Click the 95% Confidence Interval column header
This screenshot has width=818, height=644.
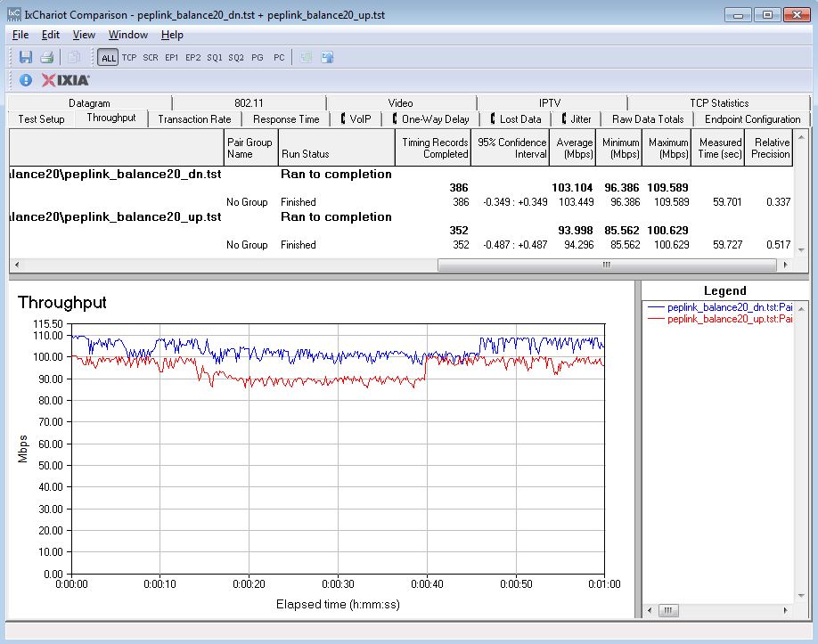(x=511, y=148)
